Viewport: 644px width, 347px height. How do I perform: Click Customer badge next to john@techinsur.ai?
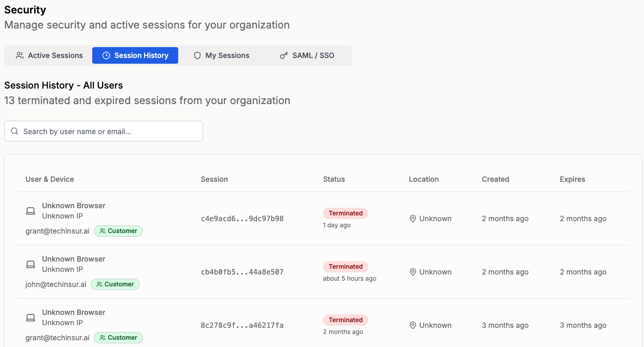115,284
